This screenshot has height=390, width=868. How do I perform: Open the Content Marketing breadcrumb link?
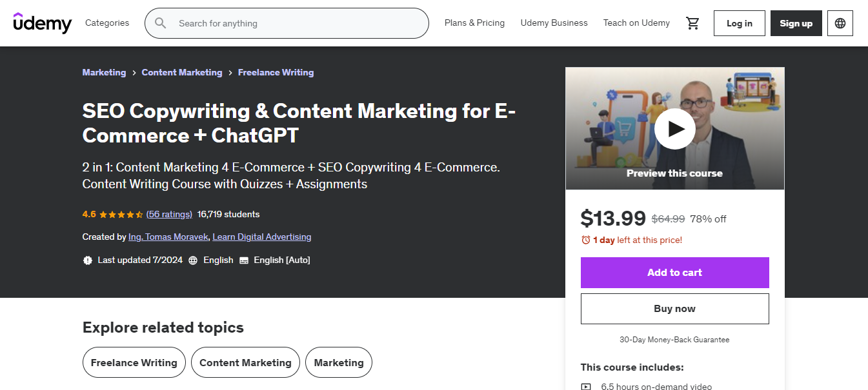(182, 72)
